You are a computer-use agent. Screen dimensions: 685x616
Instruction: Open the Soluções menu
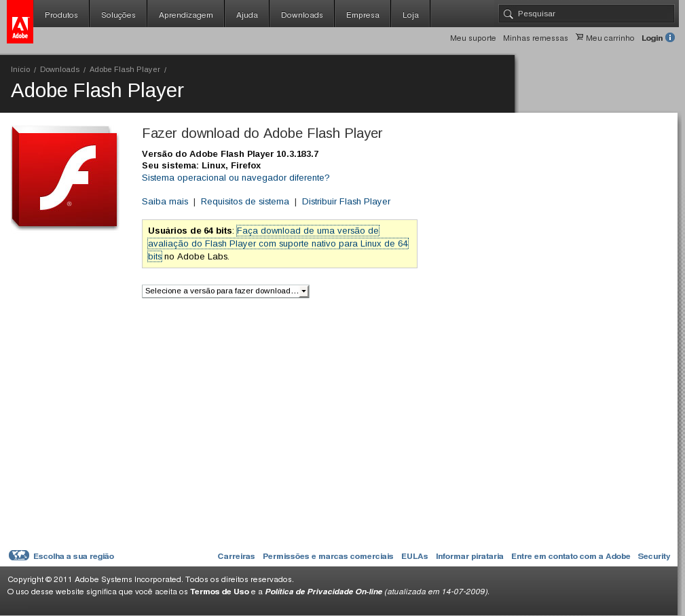(118, 15)
